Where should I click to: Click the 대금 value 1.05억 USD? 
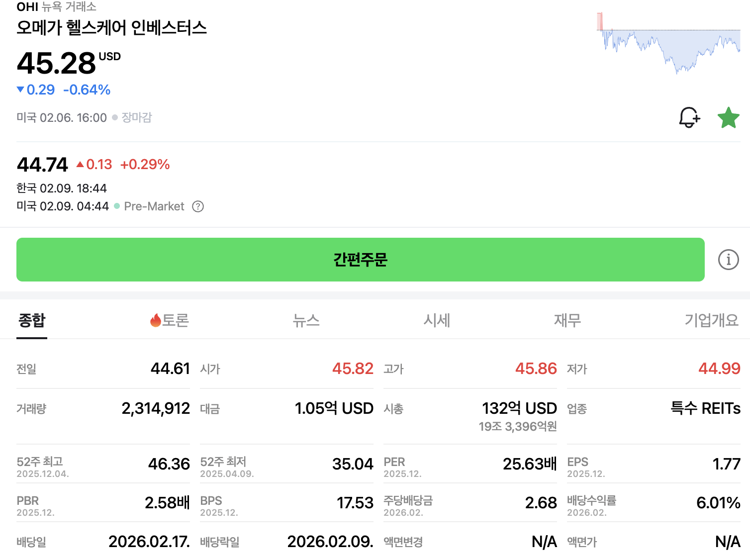[x=334, y=408]
